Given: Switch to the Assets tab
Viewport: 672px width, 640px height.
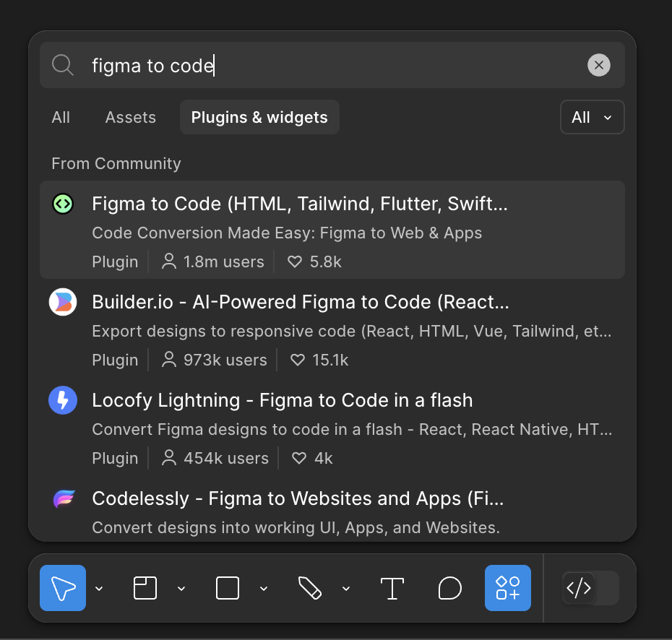Looking at the screenshot, I should [130, 117].
